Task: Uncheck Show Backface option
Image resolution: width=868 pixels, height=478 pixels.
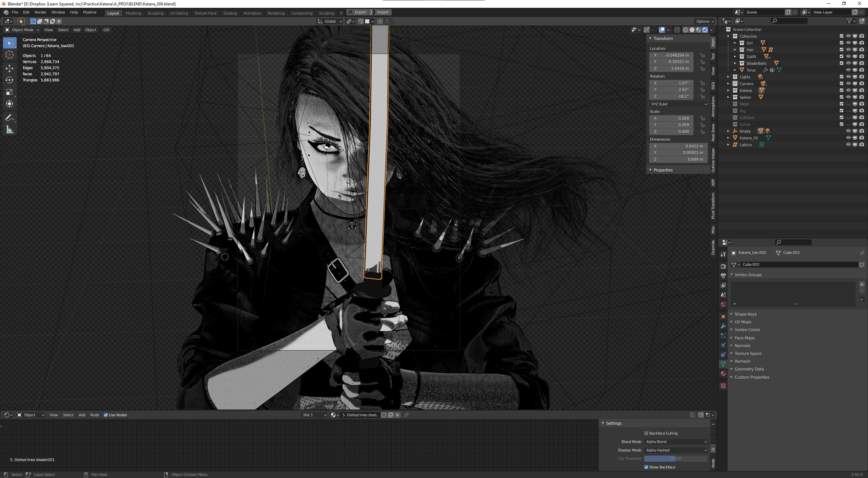Action: coord(646,467)
